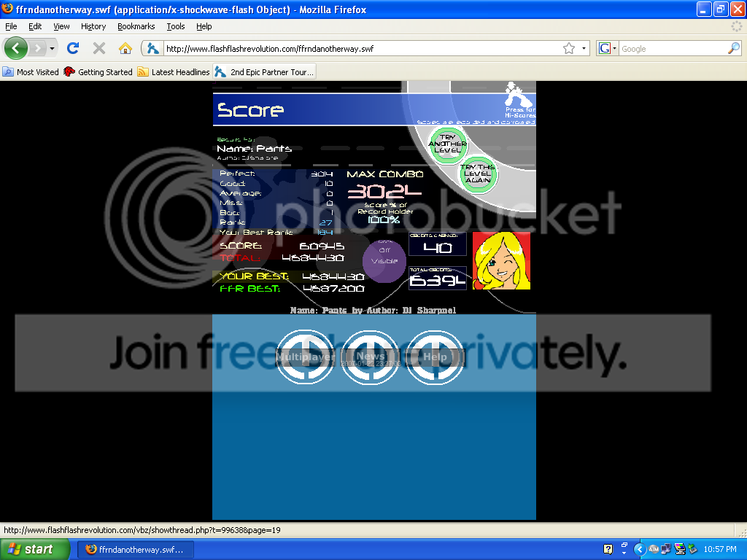Reload the current page
This screenshot has height=560, width=747.
tap(72, 49)
